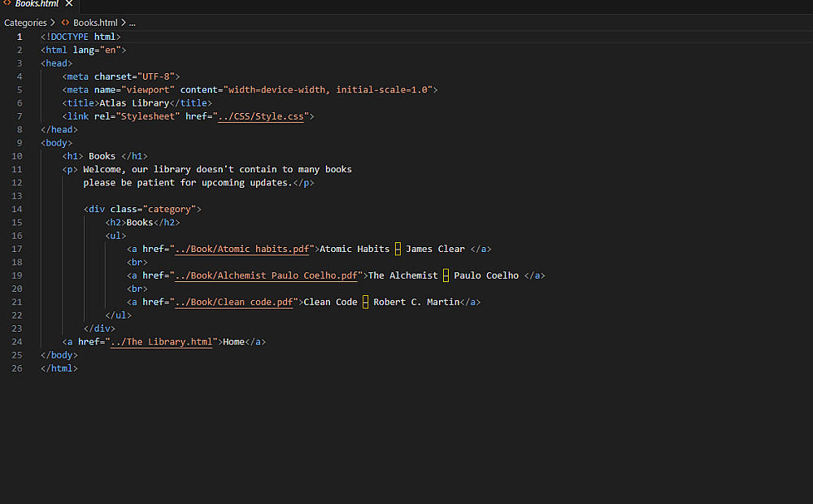
Task: Expand the breadcrumb ellipsis symbols list
Action: pos(132,23)
